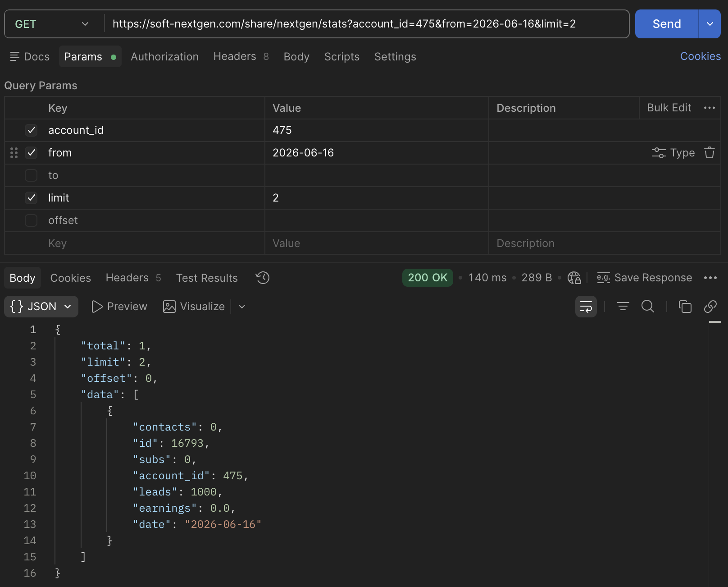Click the Type sliders icon on the from row

click(x=659, y=153)
